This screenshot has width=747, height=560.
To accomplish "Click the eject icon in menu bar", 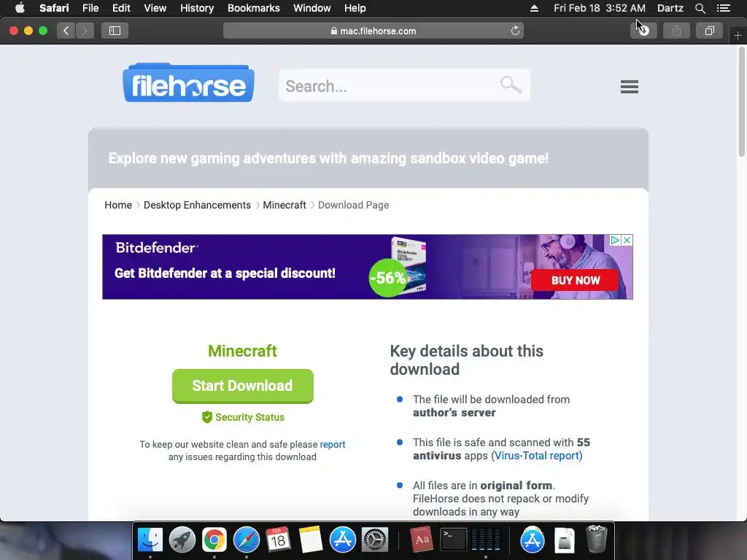I will 534,8.
